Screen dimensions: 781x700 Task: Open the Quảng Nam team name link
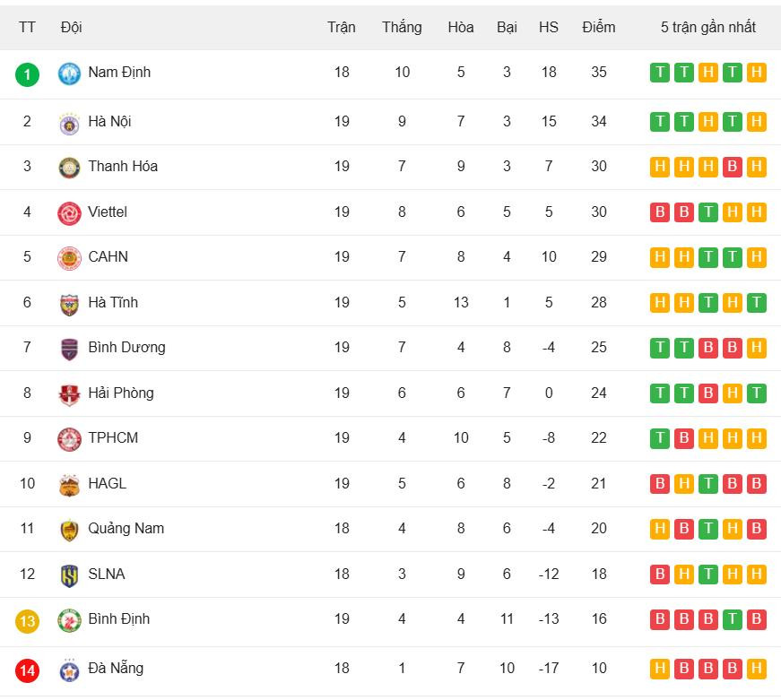[x=126, y=528]
